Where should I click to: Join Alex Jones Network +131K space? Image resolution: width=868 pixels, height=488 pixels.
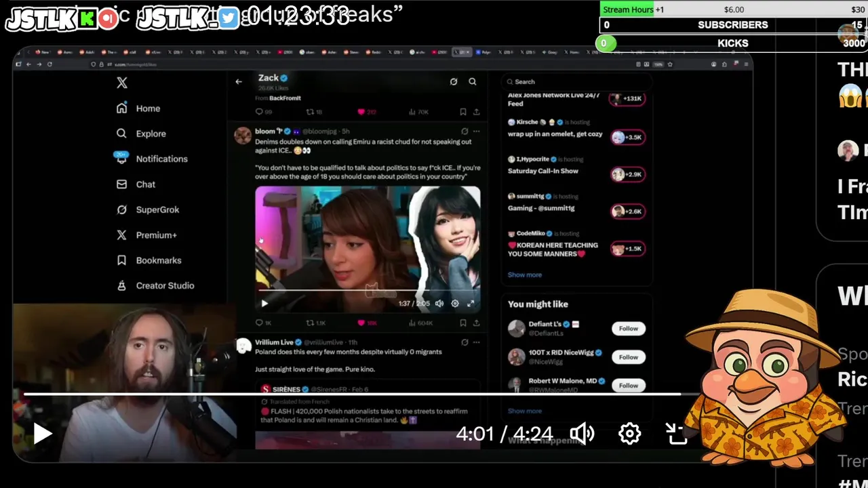tap(627, 99)
